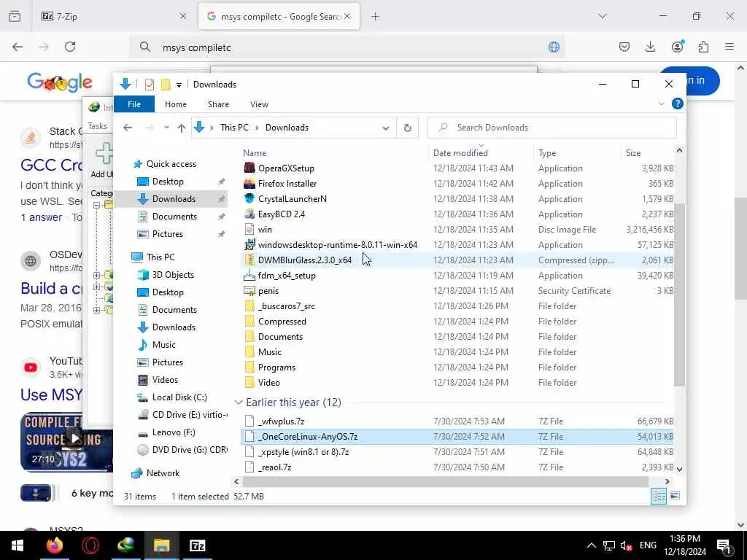The image size is (747, 560).
Task: Click the Pocket save icon in Firefox
Action: [x=624, y=47]
